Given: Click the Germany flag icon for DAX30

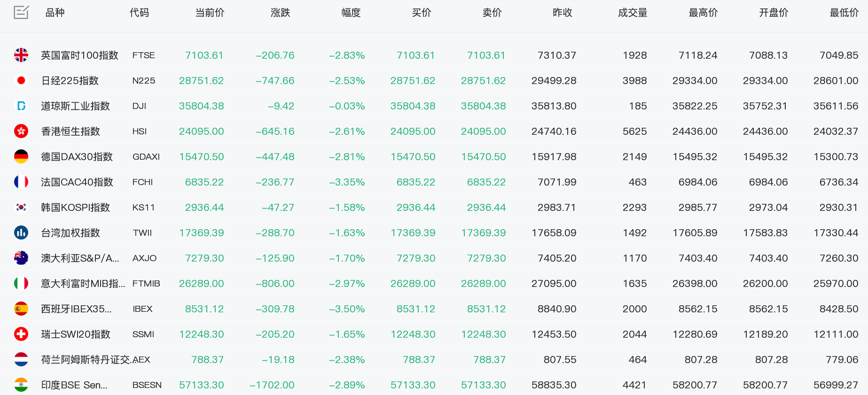Looking at the screenshot, I should (x=21, y=157).
